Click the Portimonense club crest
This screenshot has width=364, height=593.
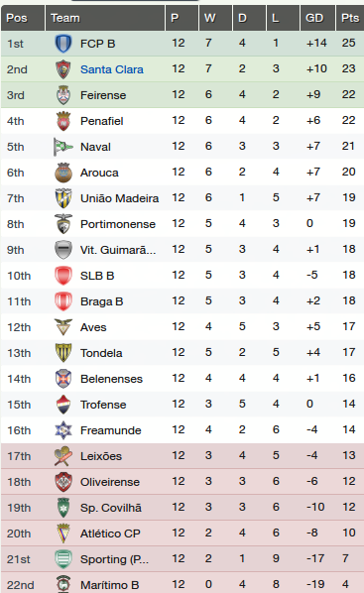(x=63, y=224)
